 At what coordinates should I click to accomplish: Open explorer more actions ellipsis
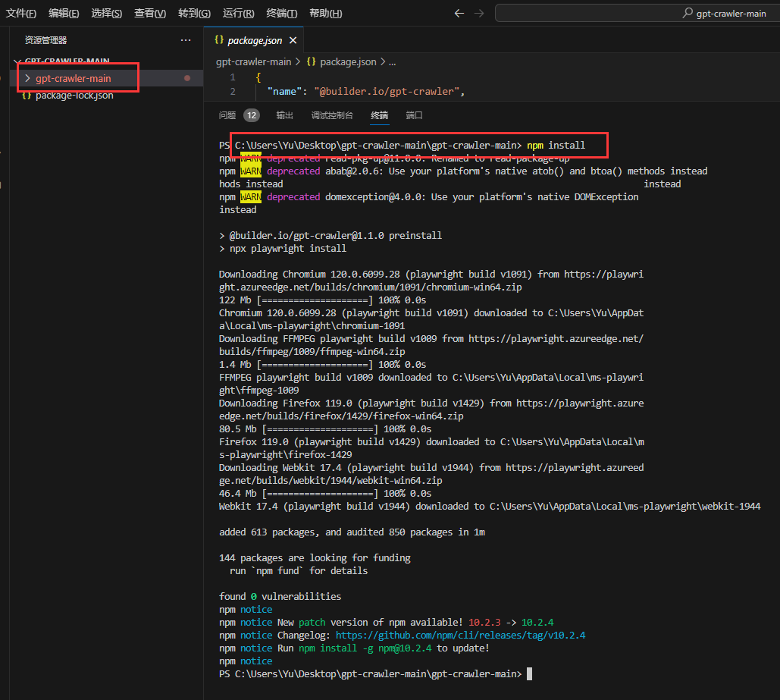point(186,40)
